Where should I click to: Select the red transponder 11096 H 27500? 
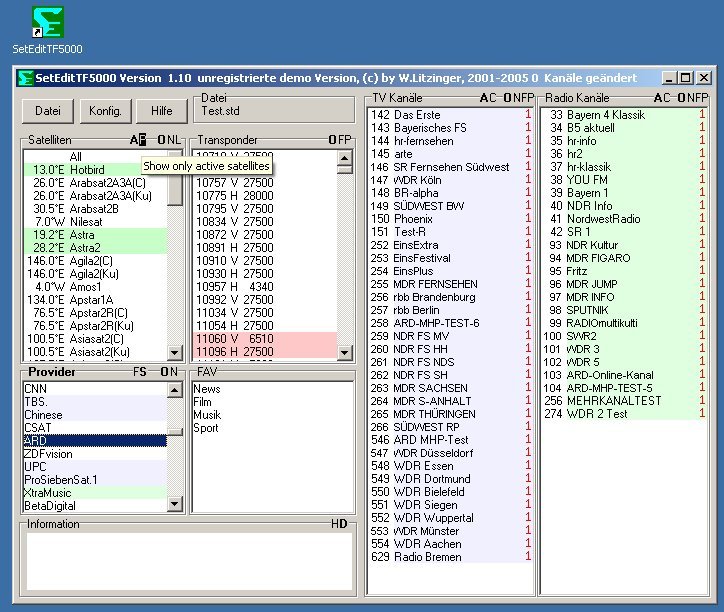coord(264,351)
